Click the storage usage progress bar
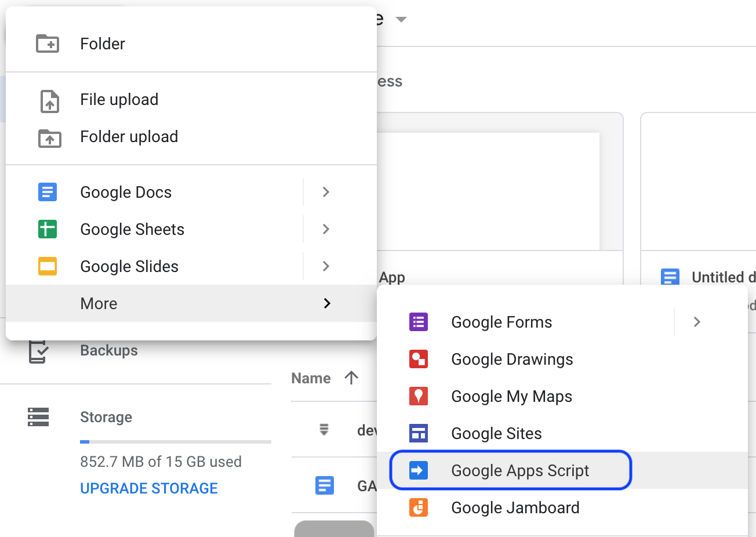This screenshot has width=756, height=537. pos(176,442)
